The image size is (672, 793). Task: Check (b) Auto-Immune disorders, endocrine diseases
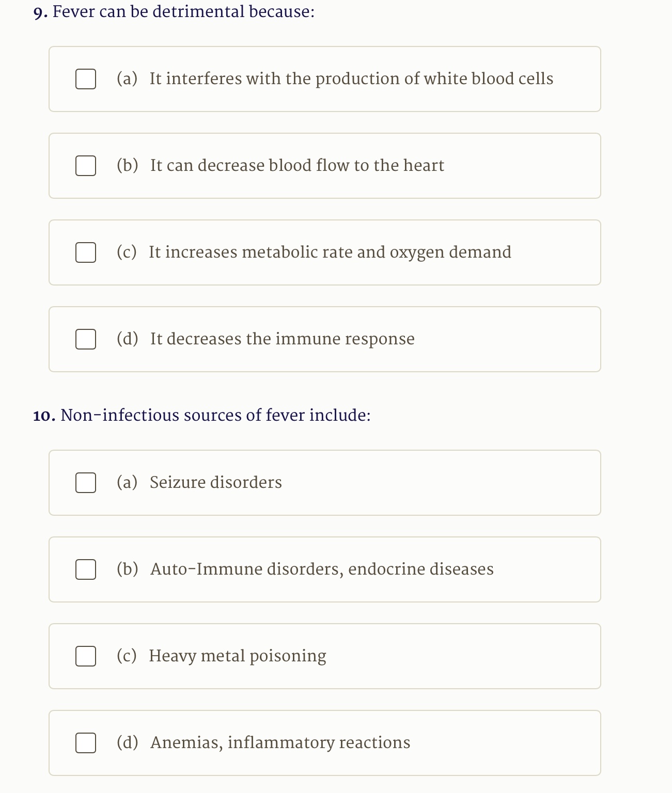(x=86, y=569)
